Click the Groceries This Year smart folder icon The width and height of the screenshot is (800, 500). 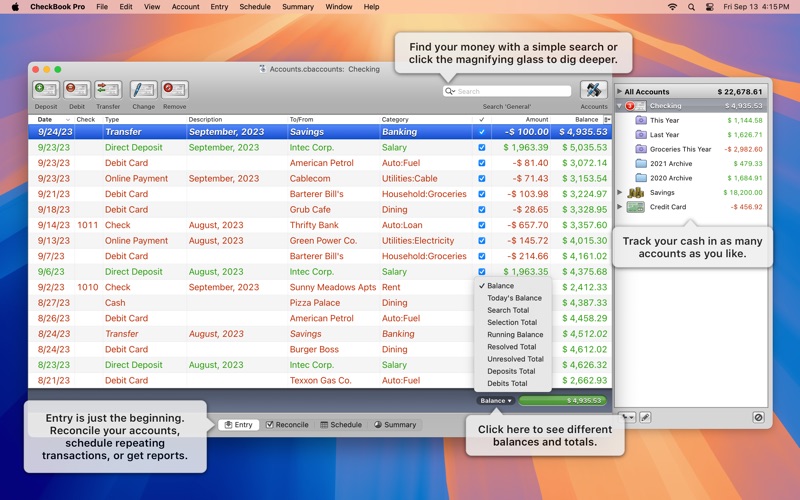(x=641, y=149)
